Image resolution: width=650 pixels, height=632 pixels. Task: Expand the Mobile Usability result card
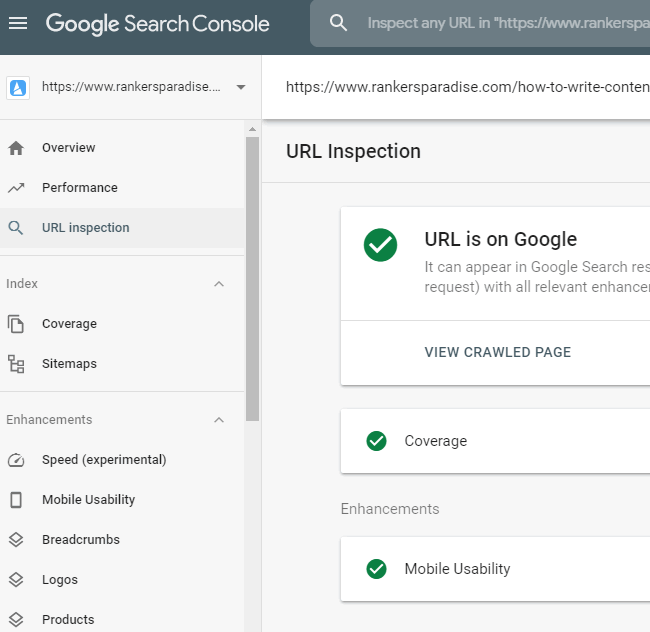pos(495,569)
